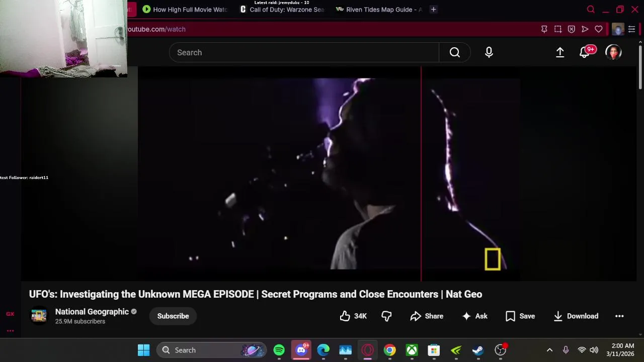This screenshot has height=362, width=644.
Task: Open the National Geographic channel avatar
Action: pos(39,316)
